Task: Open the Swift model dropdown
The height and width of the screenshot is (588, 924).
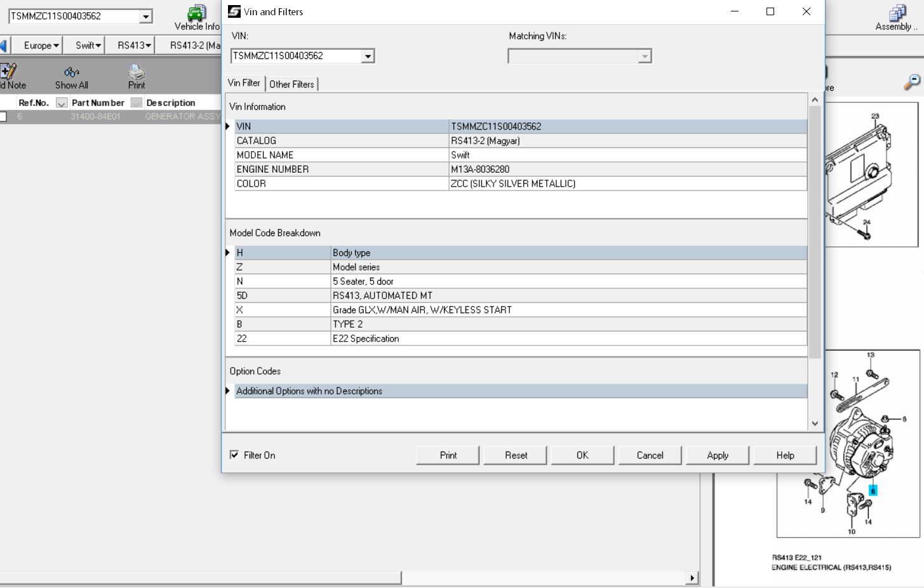Action: (88, 46)
